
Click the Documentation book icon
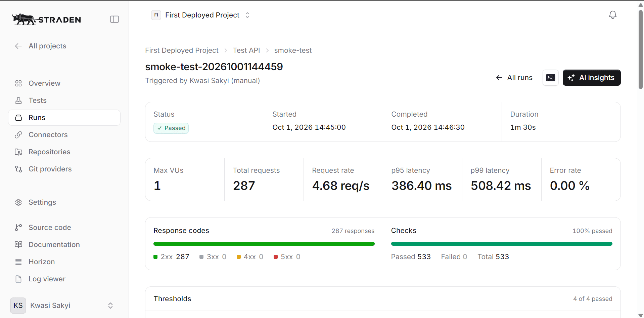tap(18, 245)
